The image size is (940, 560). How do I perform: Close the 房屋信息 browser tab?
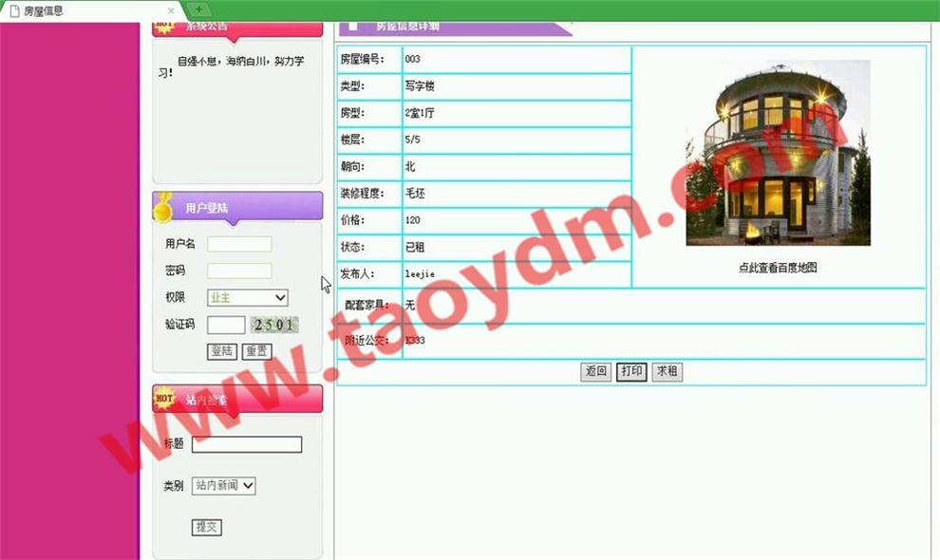pyautogui.click(x=171, y=10)
